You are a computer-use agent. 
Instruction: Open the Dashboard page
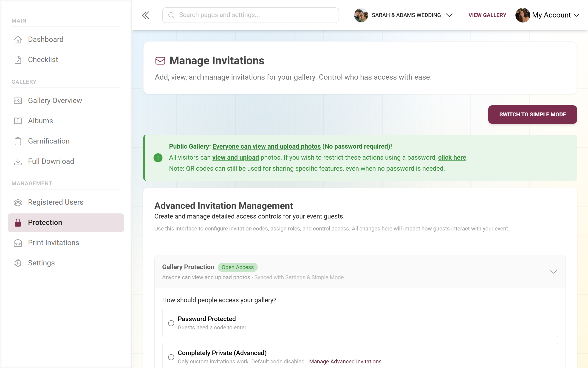click(x=66, y=39)
